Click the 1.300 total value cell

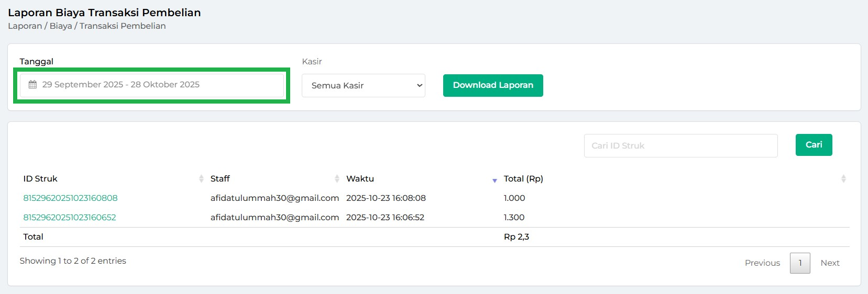point(514,217)
